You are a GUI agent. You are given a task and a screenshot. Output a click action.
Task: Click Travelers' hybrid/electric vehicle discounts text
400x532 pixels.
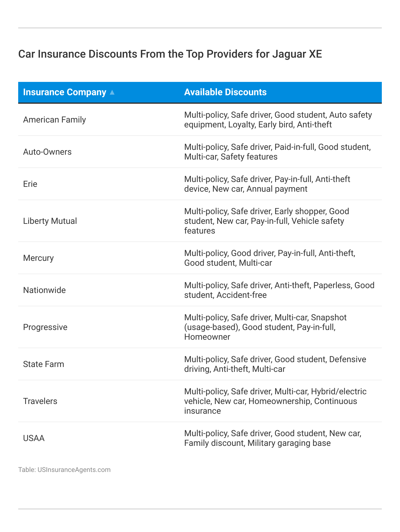pyautogui.click(x=275, y=401)
